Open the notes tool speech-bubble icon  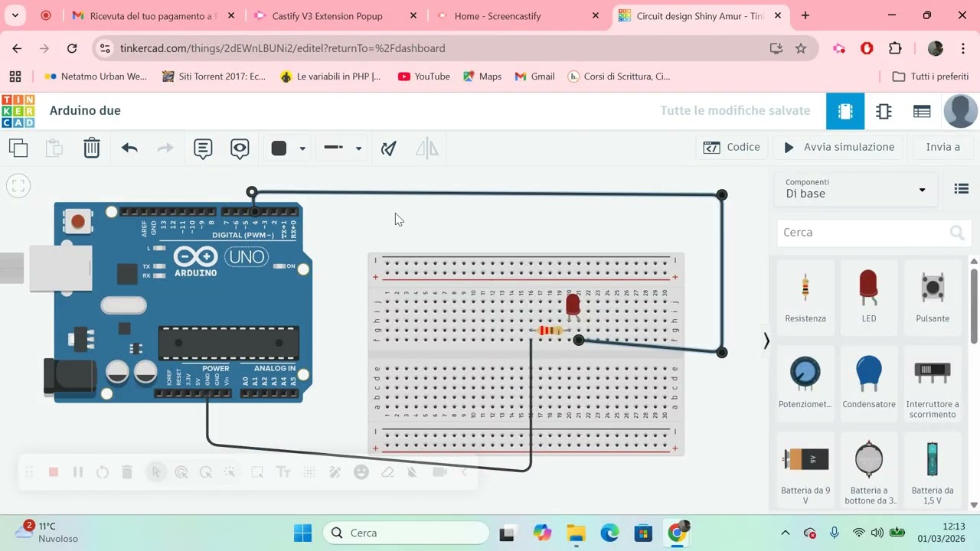point(203,148)
